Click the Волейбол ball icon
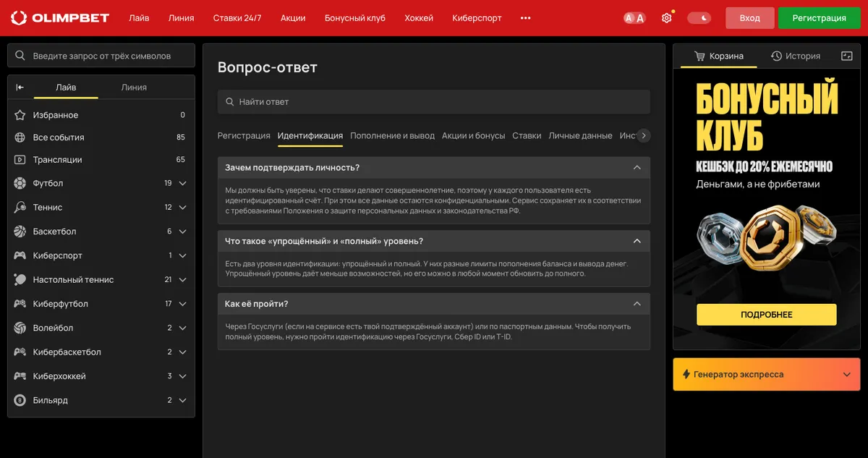868x458 pixels. tap(20, 328)
